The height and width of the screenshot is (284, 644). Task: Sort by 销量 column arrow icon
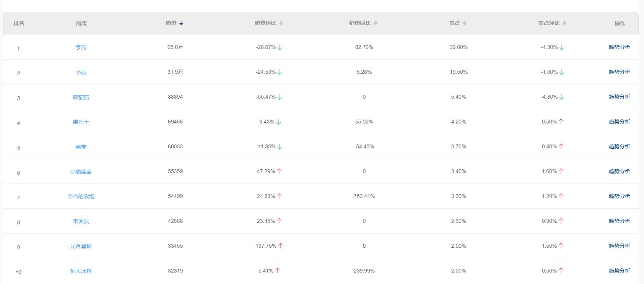[181, 23]
